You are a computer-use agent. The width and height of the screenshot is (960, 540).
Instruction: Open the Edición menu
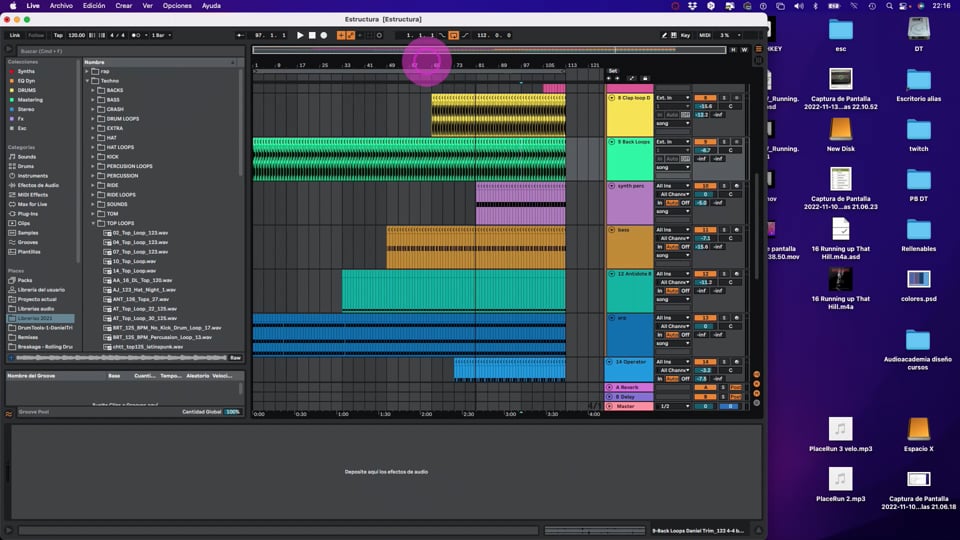point(94,6)
